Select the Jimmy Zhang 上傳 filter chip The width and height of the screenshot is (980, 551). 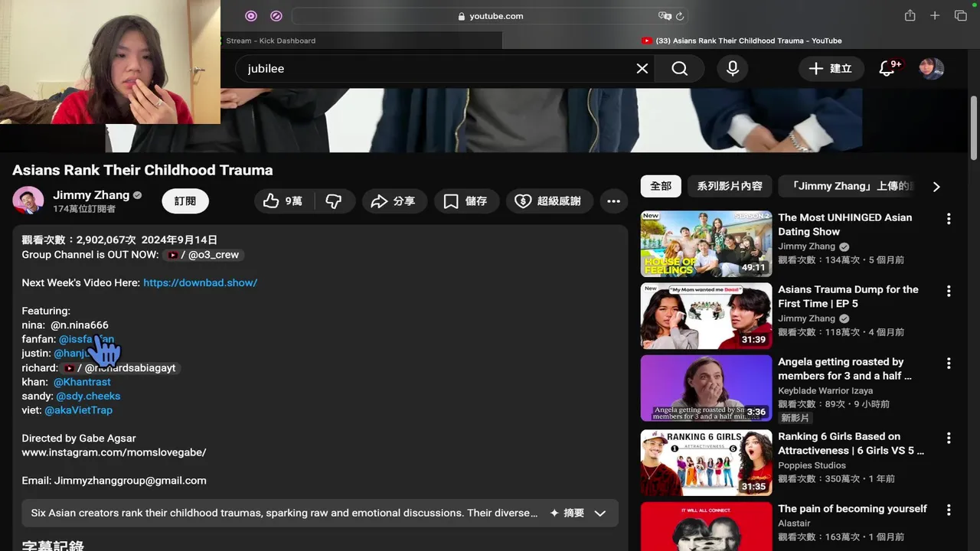pyautogui.click(x=848, y=186)
